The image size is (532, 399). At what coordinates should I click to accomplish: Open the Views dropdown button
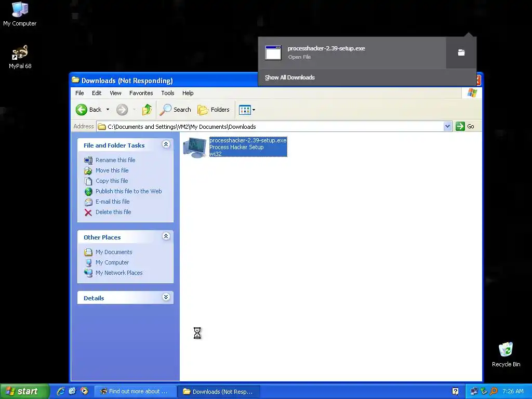[247, 110]
